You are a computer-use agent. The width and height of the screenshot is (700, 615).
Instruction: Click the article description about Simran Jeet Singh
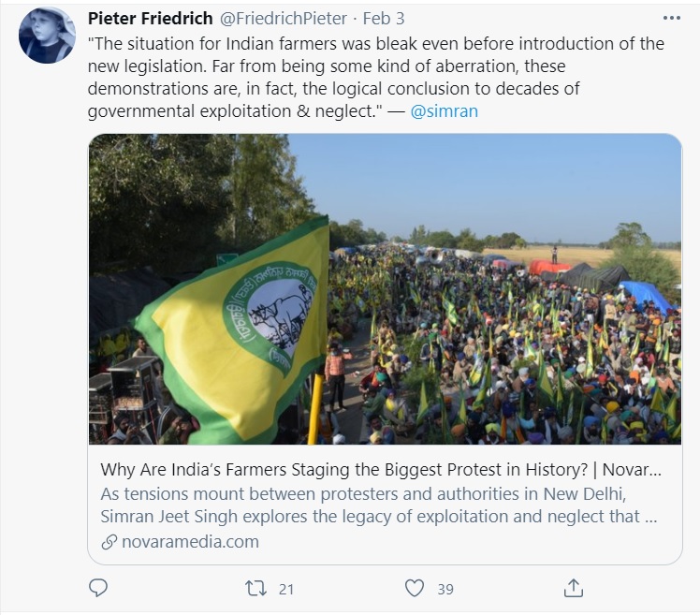(x=374, y=505)
